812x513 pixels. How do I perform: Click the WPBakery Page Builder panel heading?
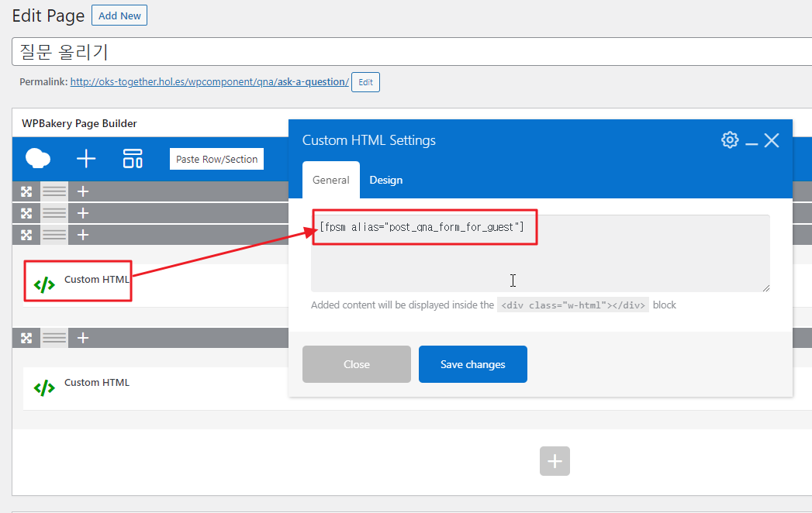tap(79, 123)
